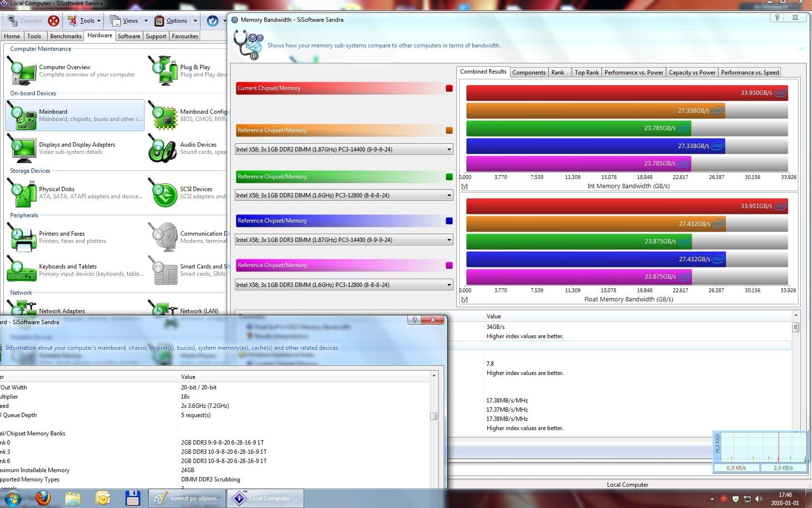Open the Computer Overview icon
The height and width of the screenshot is (508, 812).
22,71
